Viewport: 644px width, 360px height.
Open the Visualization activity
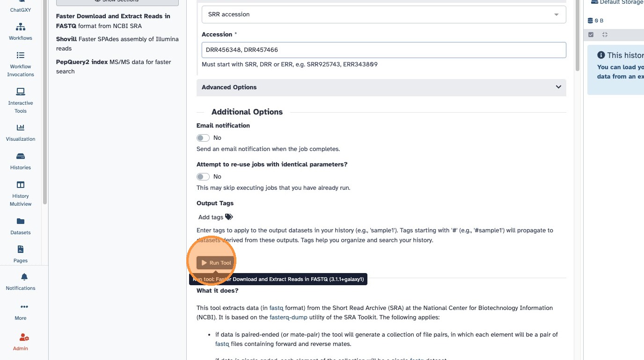click(21, 133)
